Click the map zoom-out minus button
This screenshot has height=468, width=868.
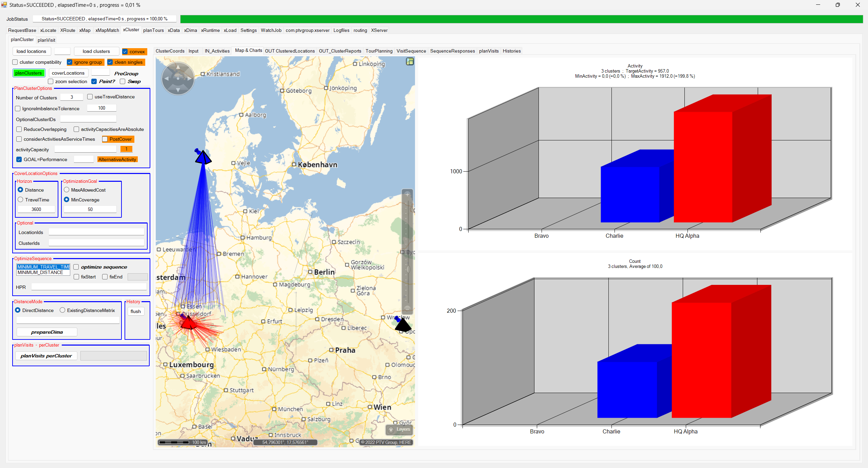coord(407,308)
